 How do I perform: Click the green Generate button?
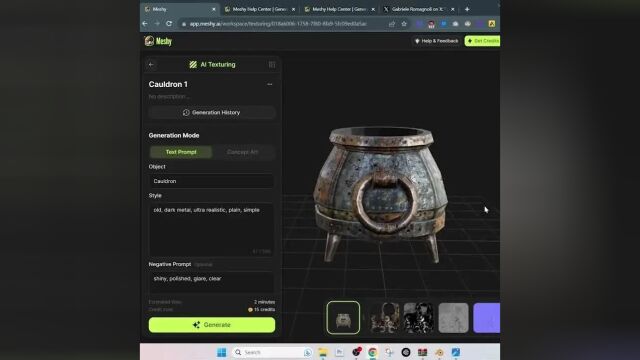click(x=211, y=325)
